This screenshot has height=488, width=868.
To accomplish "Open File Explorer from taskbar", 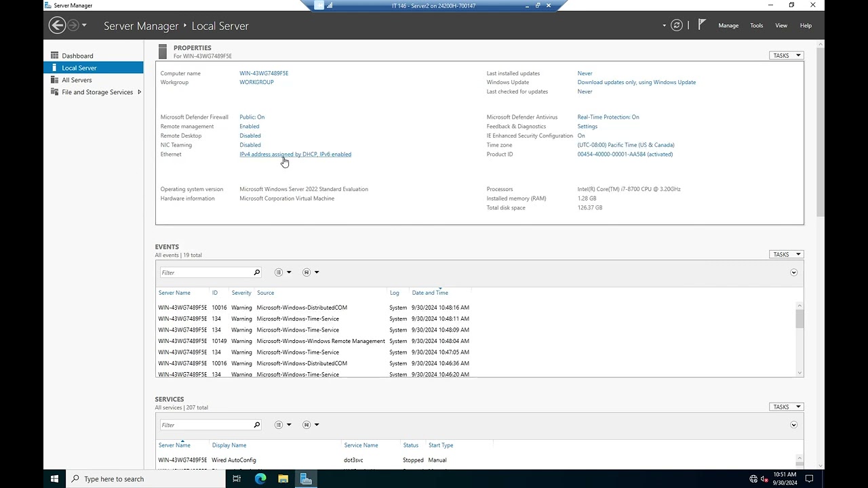I will pyautogui.click(x=283, y=479).
